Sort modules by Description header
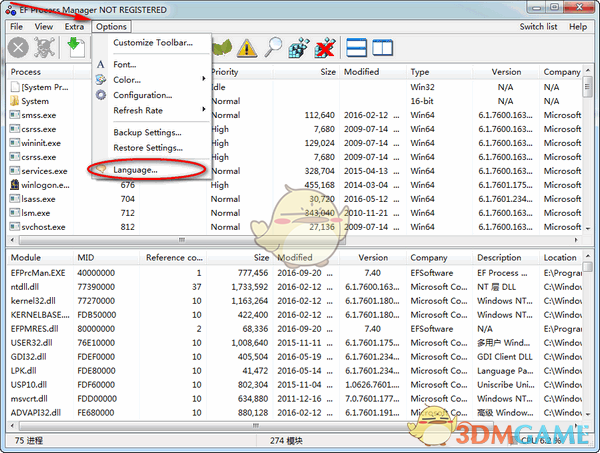 point(506,257)
